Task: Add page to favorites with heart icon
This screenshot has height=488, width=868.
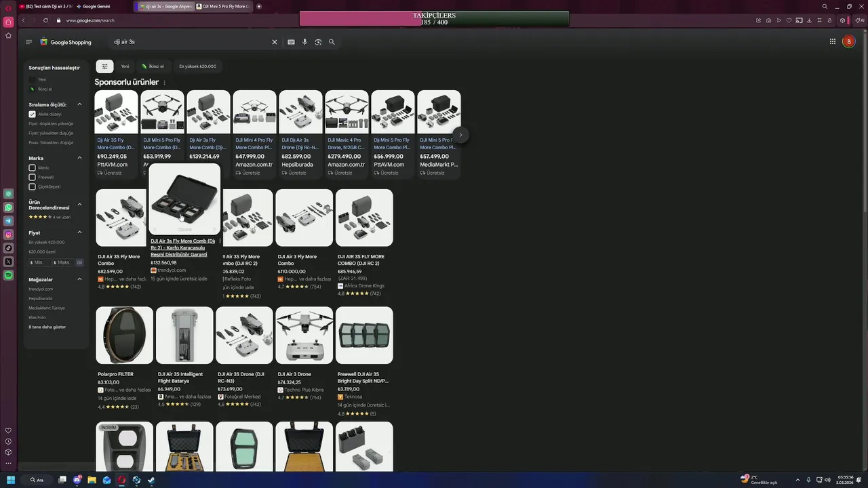Action: (x=789, y=20)
